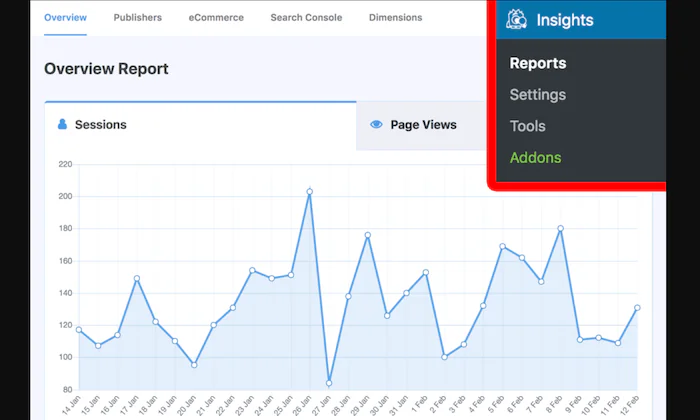The height and width of the screenshot is (420, 700).
Task: Click the 1 Feb x-axis label
Action: pos(420,404)
